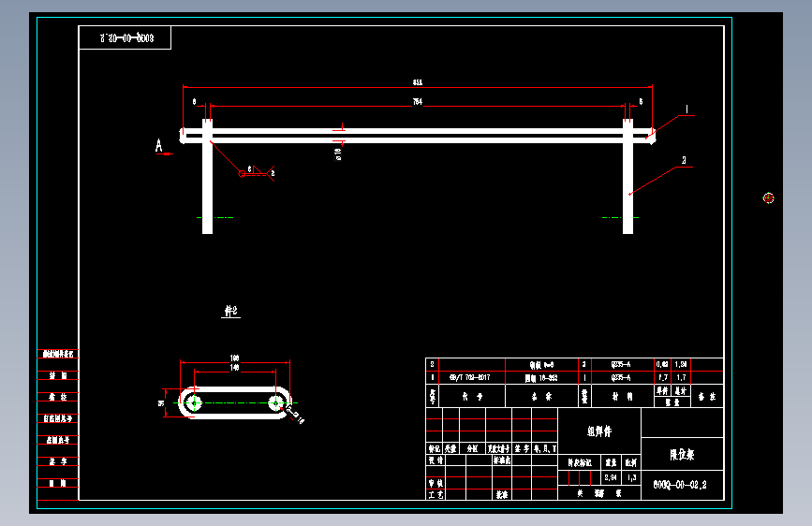Select the 审核 review label cell
The width and height of the screenshot is (812, 526).
pos(435,483)
